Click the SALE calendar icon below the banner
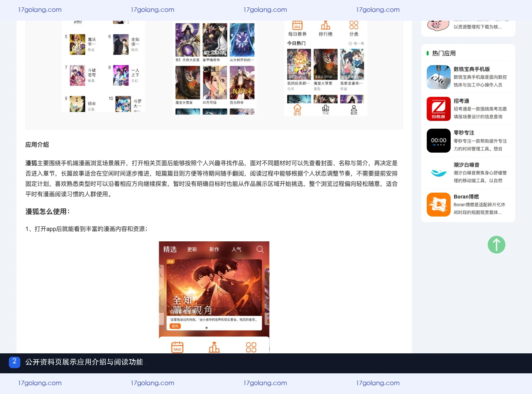Image resolution: width=532 pixels, height=394 pixels. point(177,347)
